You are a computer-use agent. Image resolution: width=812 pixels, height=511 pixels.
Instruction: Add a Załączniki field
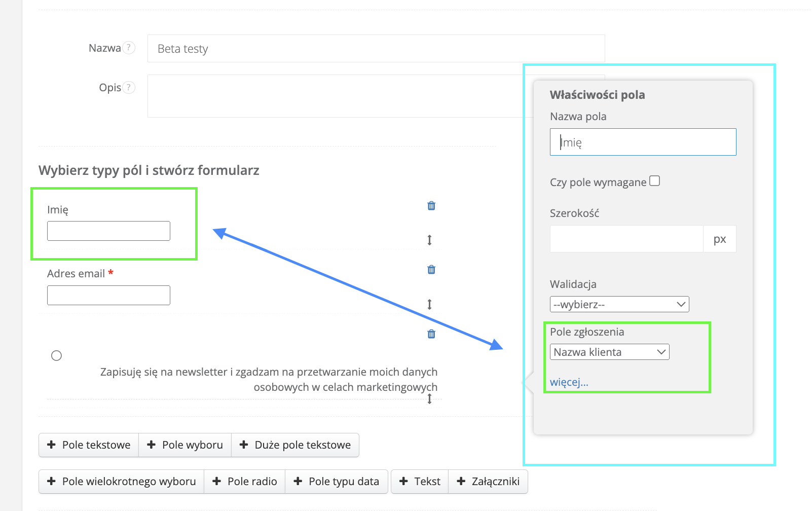pos(488,481)
